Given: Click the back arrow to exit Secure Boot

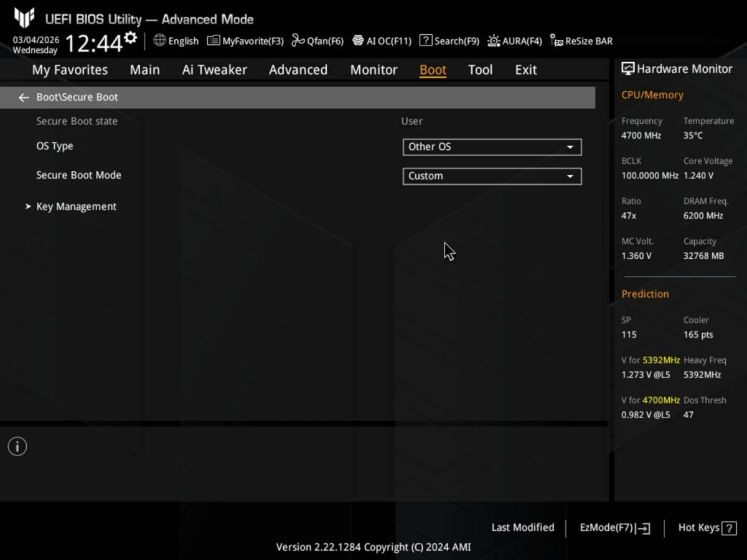Looking at the screenshot, I should [x=23, y=97].
